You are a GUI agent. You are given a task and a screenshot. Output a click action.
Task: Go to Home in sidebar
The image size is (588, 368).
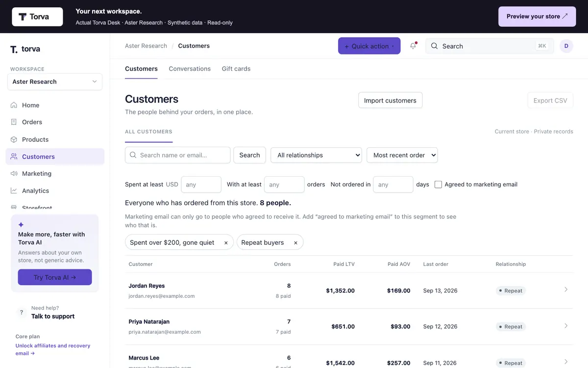tap(55, 105)
